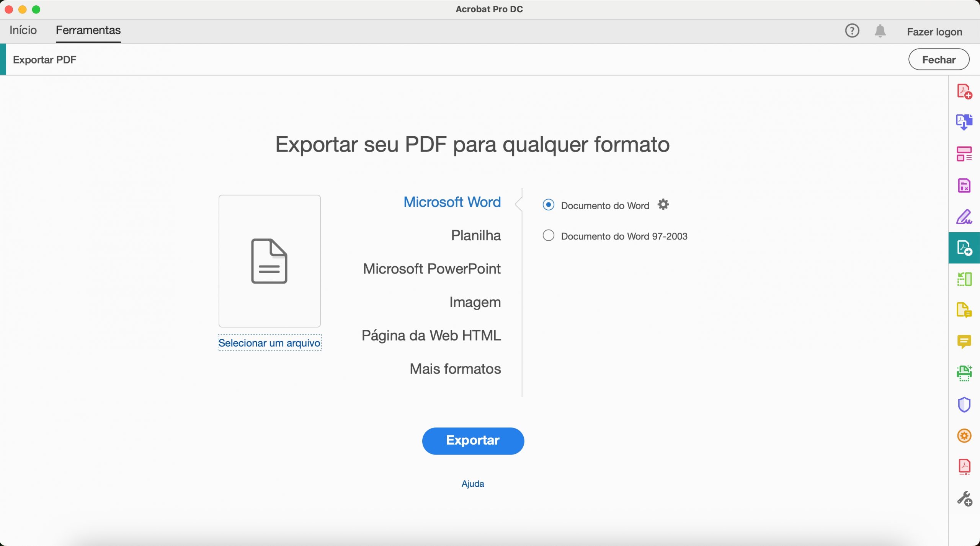Switch to the Início tab
This screenshot has width=980, height=546.
[23, 30]
